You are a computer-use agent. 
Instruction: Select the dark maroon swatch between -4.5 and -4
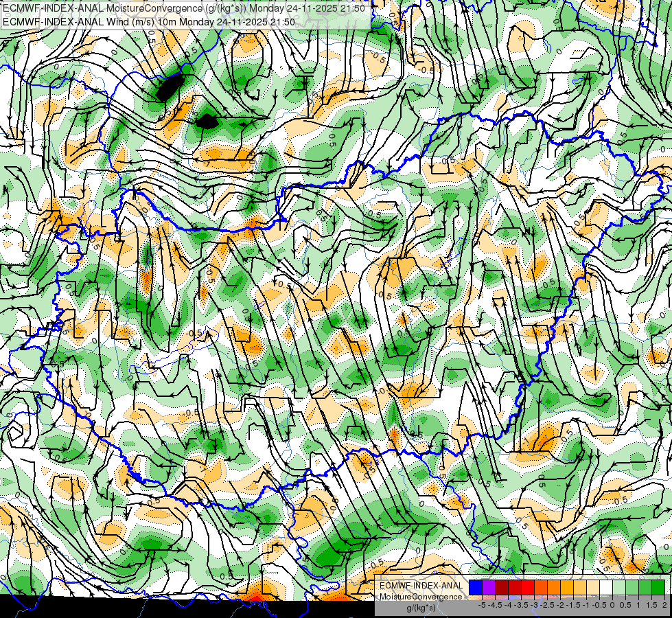(x=502, y=588)
